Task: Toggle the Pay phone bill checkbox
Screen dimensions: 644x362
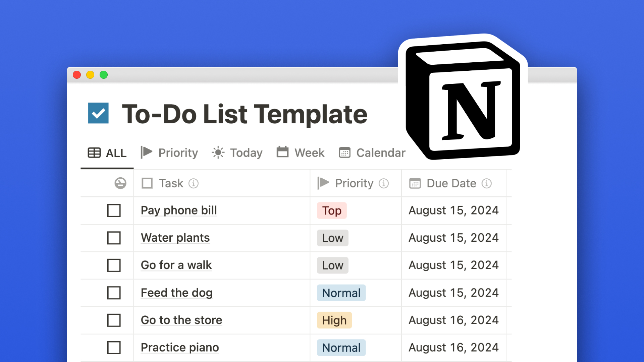Action: tap(113, 210)
